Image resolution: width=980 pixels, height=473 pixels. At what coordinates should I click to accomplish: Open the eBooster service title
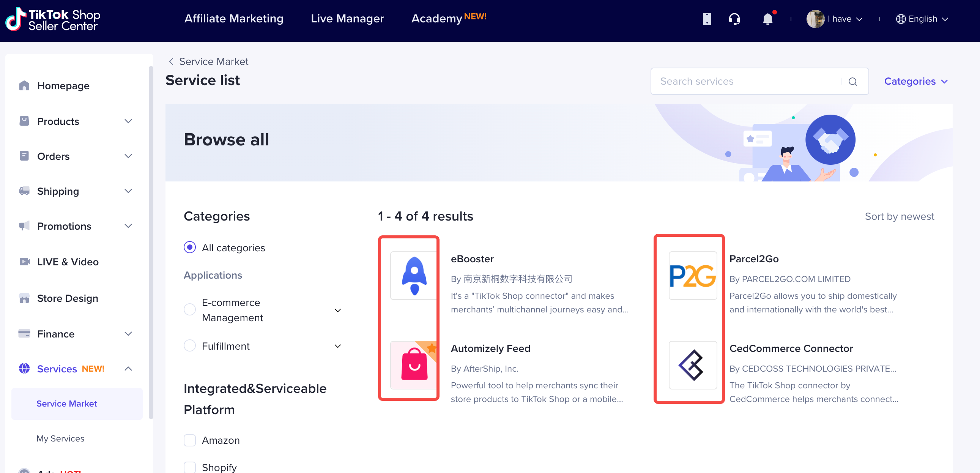coord(472,259)
